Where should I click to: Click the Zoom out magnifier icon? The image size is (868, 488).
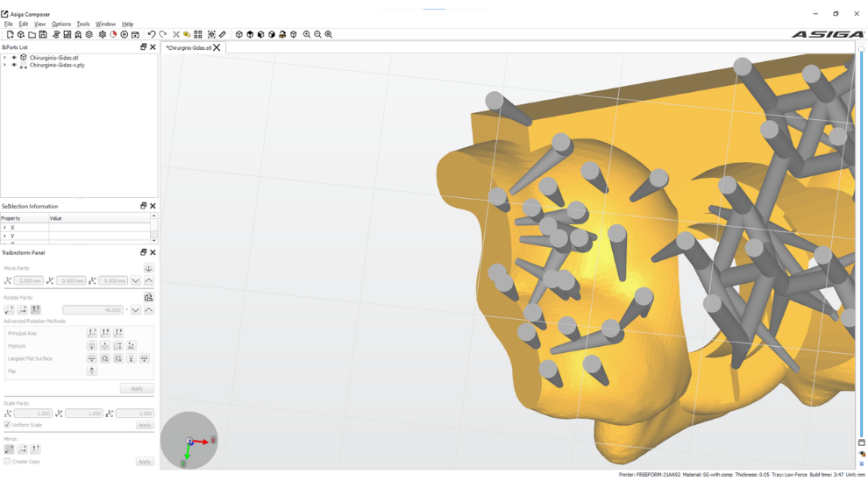[317, 34]
